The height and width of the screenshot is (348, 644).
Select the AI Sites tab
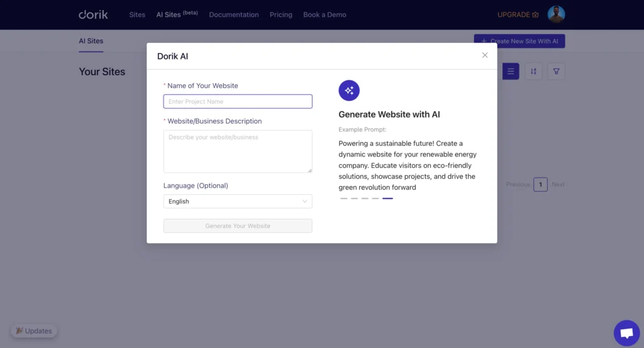point(91,41)
